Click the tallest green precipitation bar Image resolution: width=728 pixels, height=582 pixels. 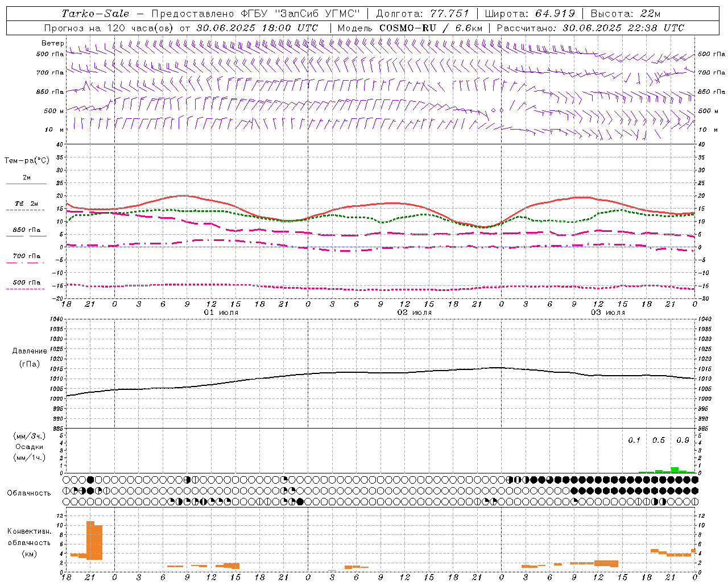[x=675, y=470]
